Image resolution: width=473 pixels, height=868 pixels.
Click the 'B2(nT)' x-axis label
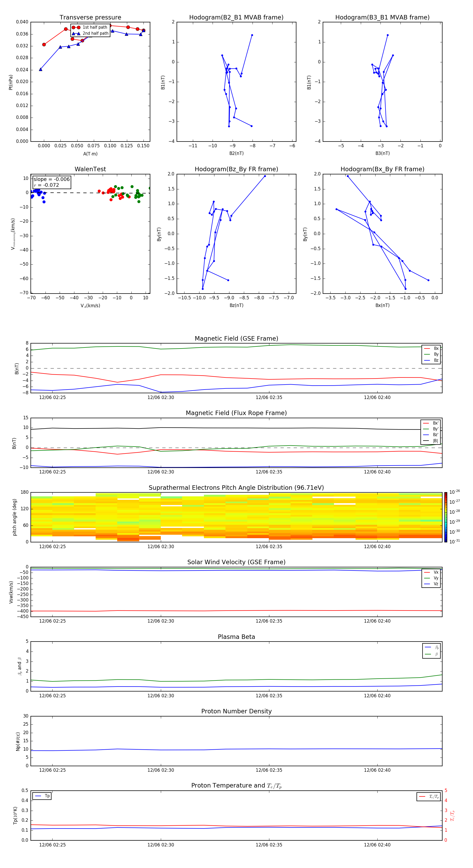[236, 153]
